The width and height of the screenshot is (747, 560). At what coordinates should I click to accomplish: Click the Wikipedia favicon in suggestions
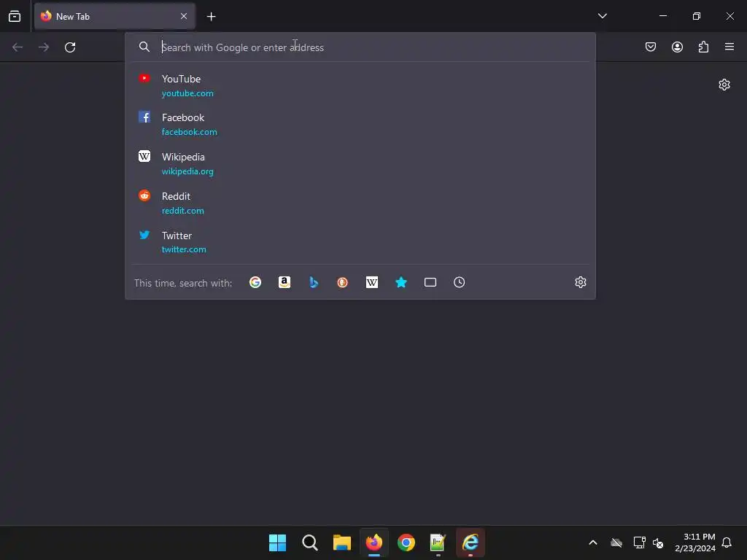coord(144,156)
